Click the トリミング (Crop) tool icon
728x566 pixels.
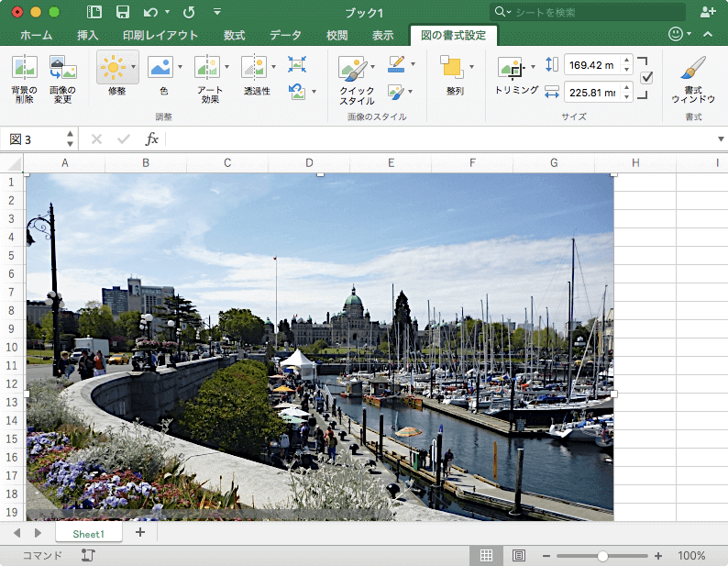(511, 67)
